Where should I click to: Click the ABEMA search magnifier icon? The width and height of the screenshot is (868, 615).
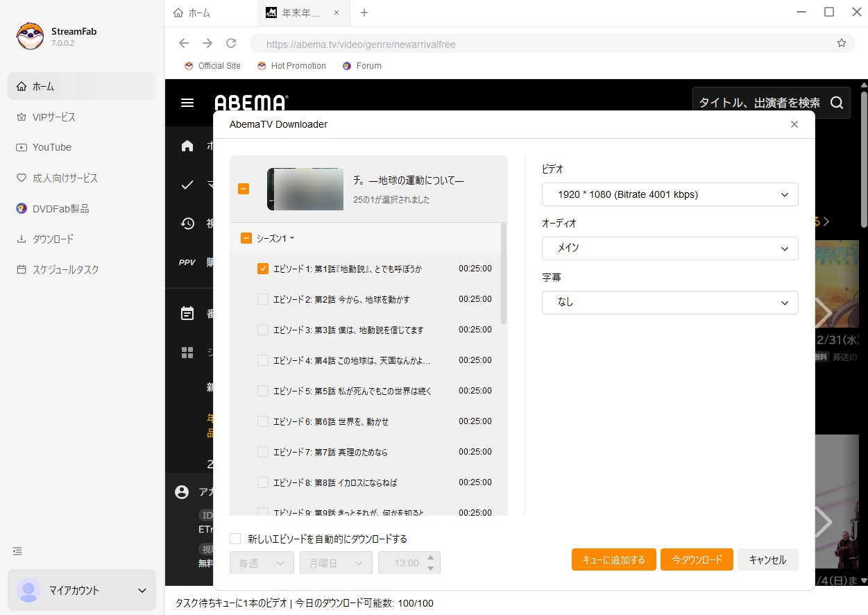[x=837, y=103]
